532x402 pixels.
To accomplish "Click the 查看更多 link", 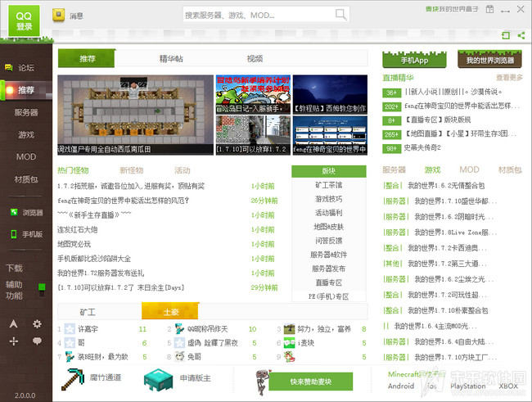I will pyautogui.click(x=508, y=78).
